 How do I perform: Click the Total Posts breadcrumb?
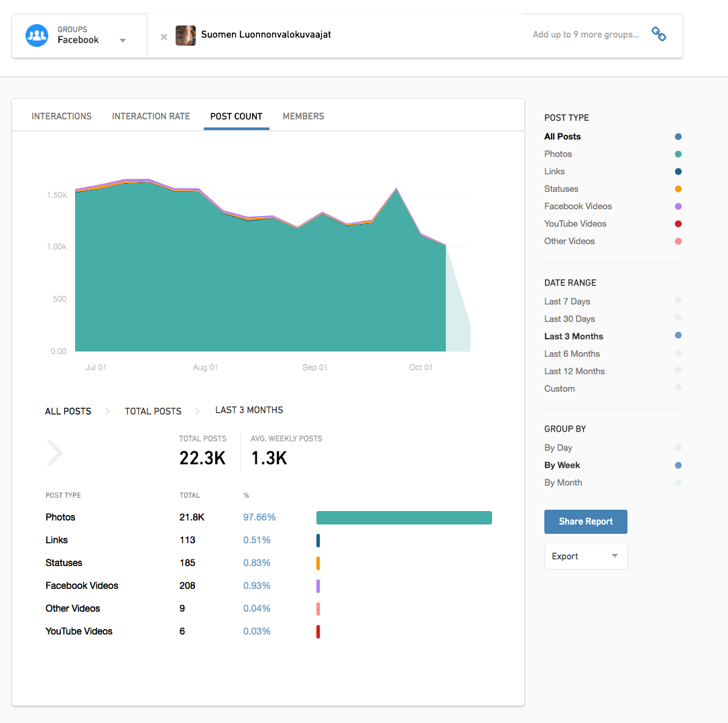[153, 411]
